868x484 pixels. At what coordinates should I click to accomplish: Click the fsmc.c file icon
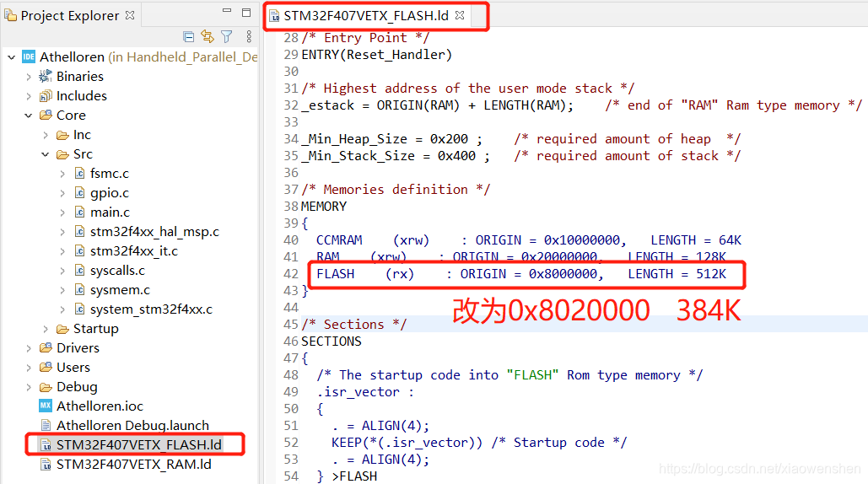point(79,174)
